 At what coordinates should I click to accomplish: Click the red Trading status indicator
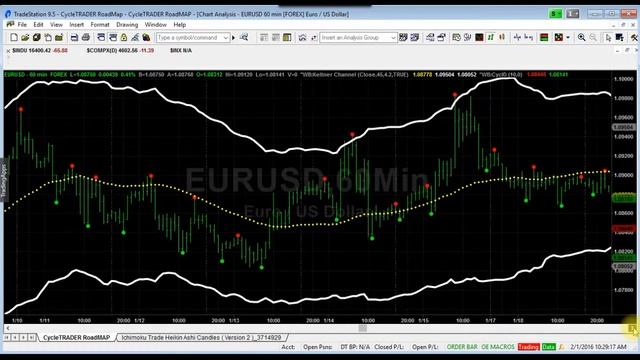[529, 347]
